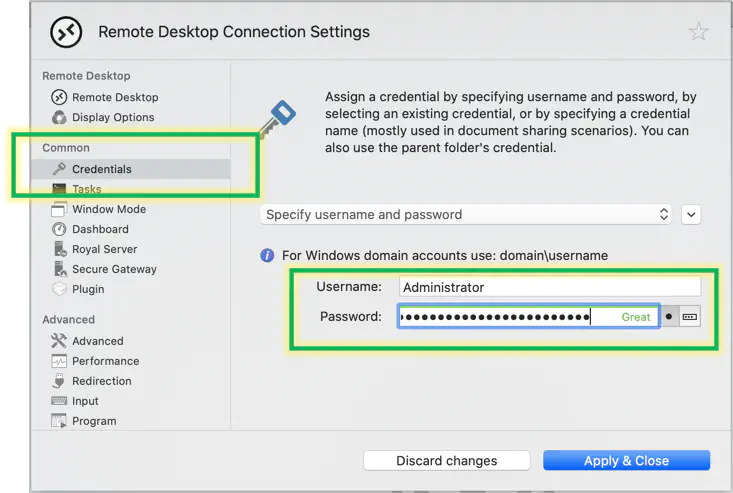Open Royal Server settings
Viewport: 733px width, 493px height.
click(x=104, y=250)
